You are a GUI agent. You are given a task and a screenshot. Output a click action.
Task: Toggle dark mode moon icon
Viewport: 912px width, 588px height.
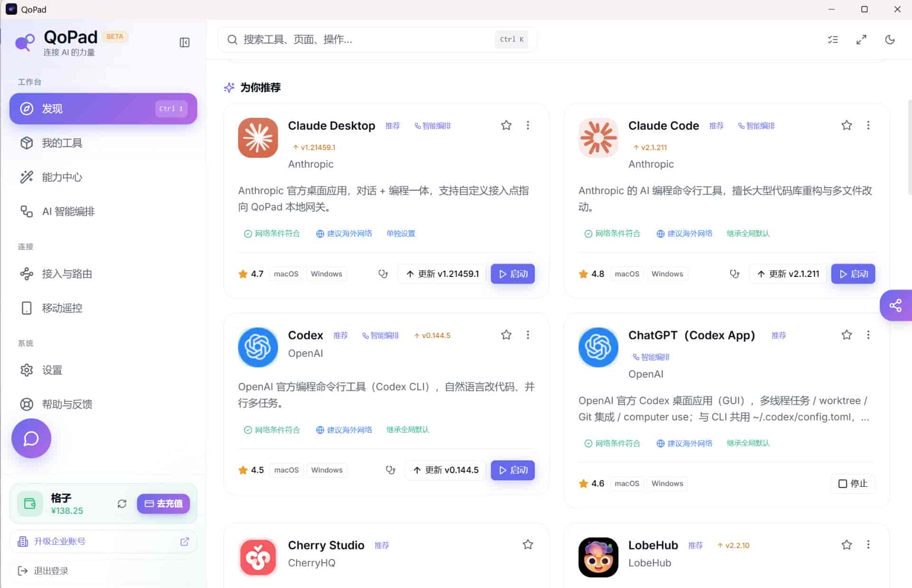pos(890,39)
